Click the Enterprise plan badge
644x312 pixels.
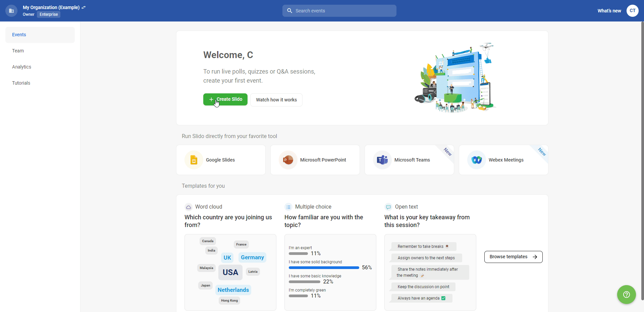pyautogui.click(x=49, y=14)
